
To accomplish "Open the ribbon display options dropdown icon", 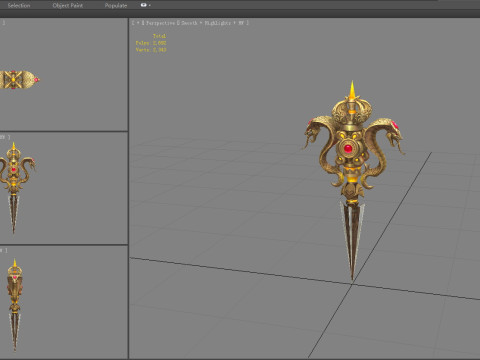I will (145, 5).
